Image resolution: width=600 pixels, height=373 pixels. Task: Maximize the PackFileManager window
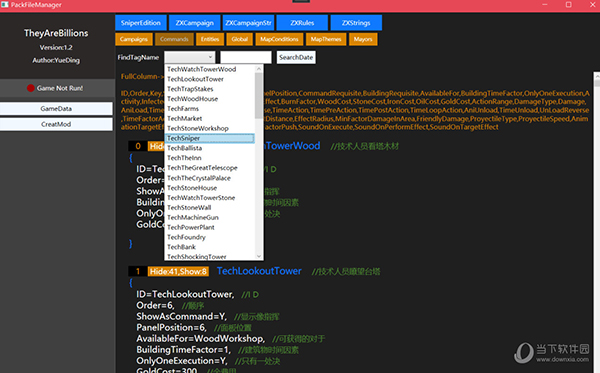pyautogui.click(x=569, y=5)
